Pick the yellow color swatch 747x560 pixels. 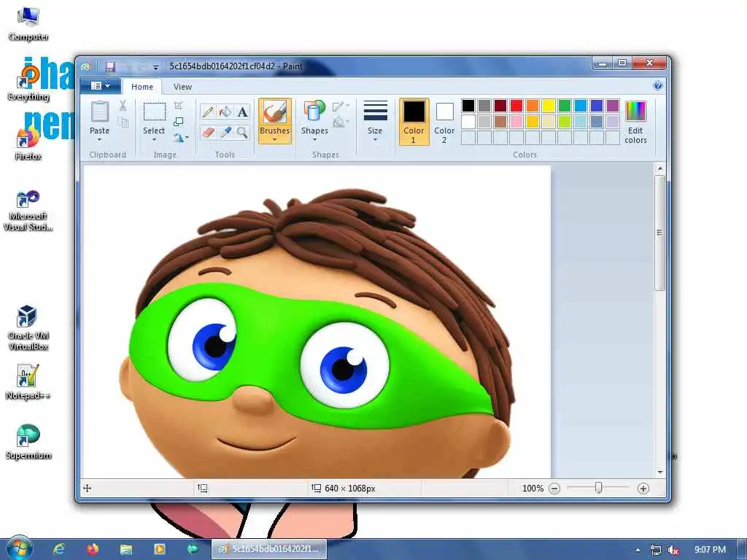[549, 106]
